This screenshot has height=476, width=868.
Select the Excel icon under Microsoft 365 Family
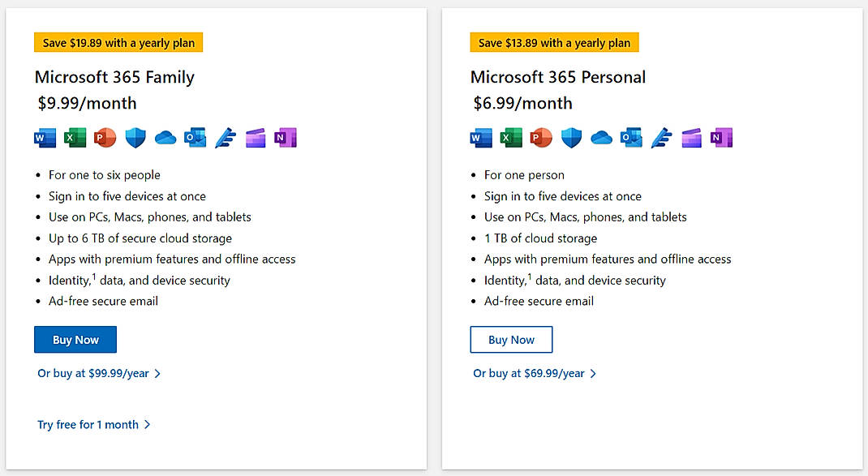pos(75,138)
